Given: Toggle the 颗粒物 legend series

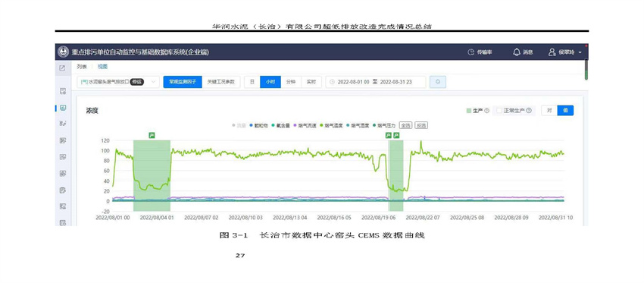Looking at the screenshot, I should click(x=258, y=125).
